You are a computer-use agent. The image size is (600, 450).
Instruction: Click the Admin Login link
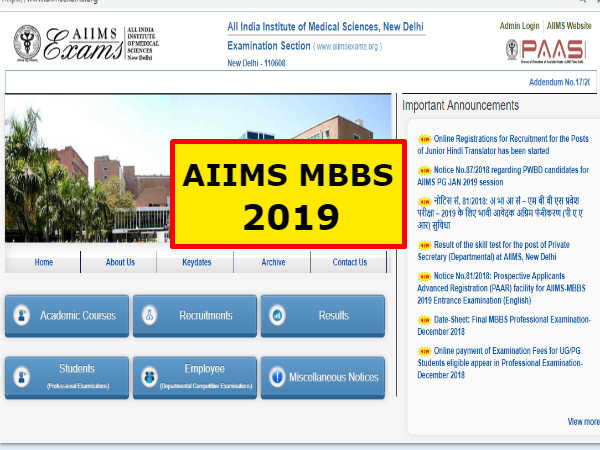(519, 26)
